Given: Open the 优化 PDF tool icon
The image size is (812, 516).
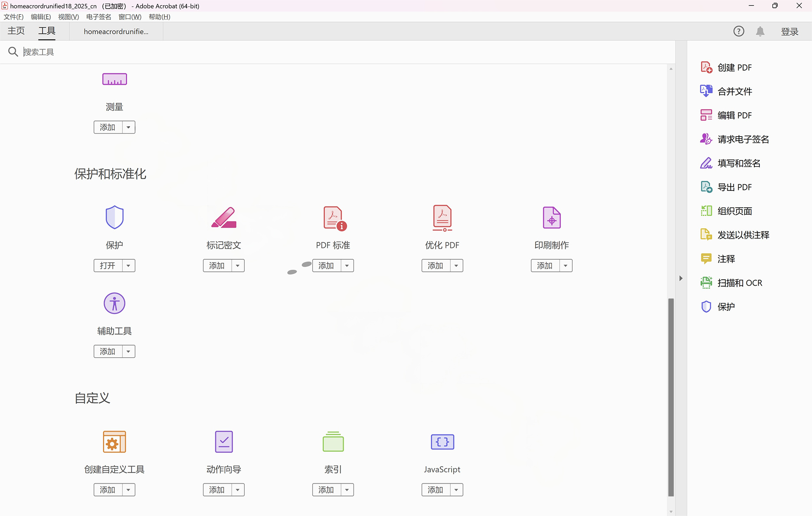Looking at the screenshot, I should pyautogui.click(x=442, y=218).
